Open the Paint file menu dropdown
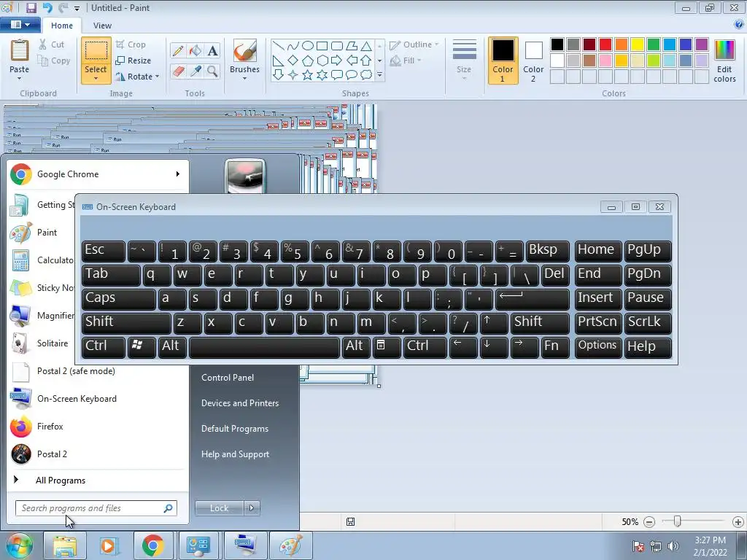747x560 pixels. click(x=20, y=24)
